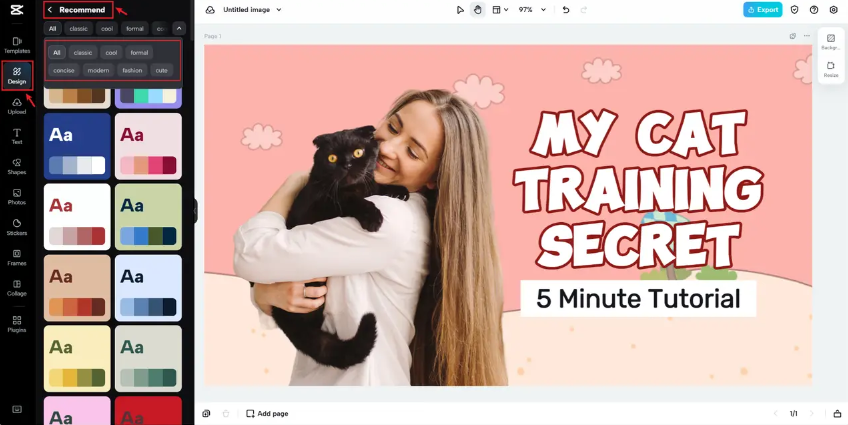Viewport: 848px width, 425px height.
Task: Open the Plugins panel
Action: point(17,324)
